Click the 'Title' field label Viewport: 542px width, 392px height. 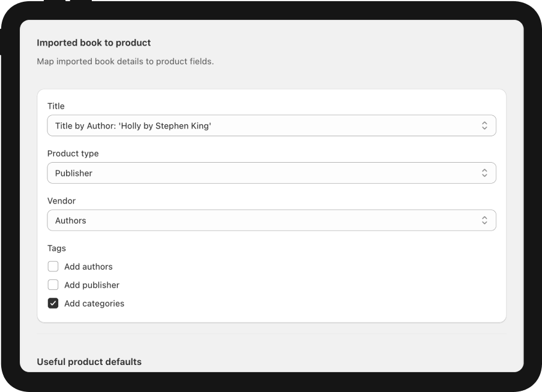coord(56,106)
